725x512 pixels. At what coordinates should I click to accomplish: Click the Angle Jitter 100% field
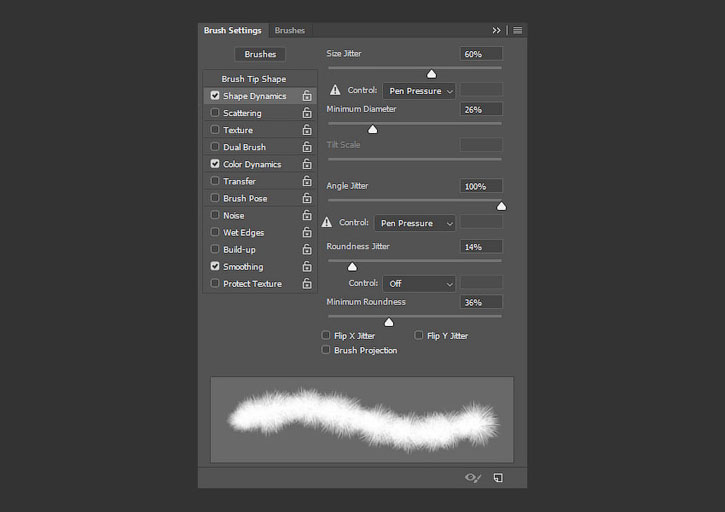point(481,186)
